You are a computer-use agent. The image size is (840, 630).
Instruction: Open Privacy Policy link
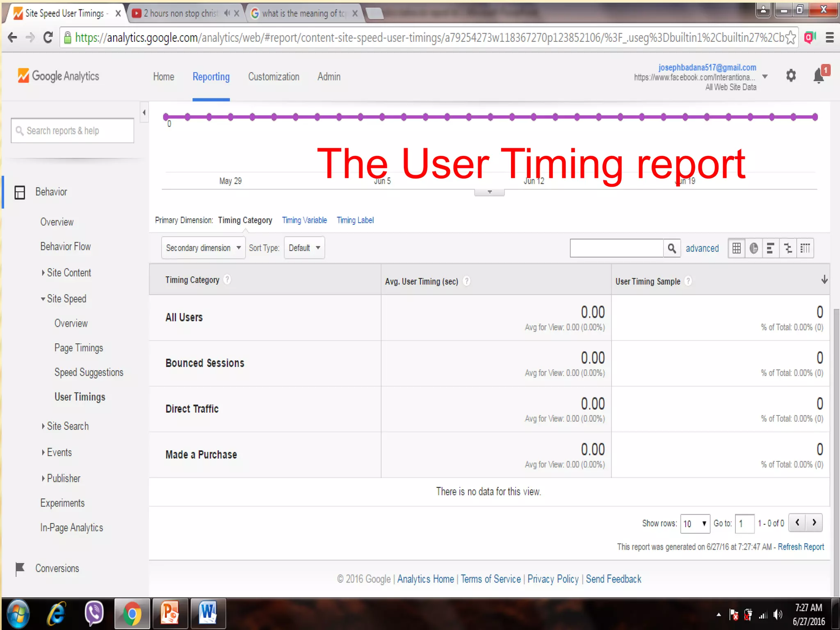[x=553, y=579]
